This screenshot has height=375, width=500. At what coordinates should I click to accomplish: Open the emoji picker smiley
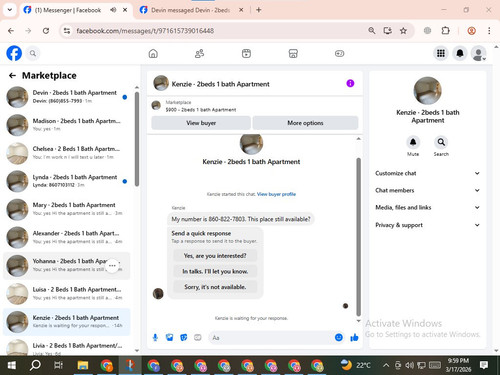[339, 338]
